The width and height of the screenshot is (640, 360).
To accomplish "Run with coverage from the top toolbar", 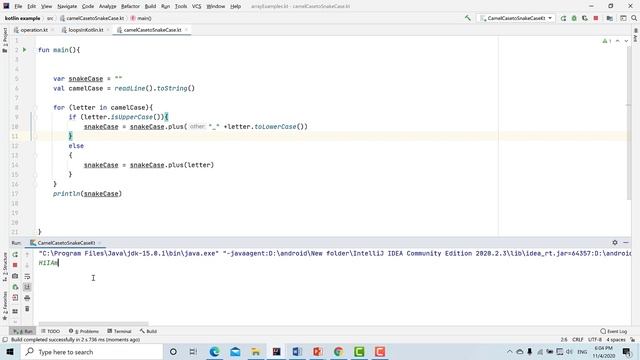I will click(585, 18).
